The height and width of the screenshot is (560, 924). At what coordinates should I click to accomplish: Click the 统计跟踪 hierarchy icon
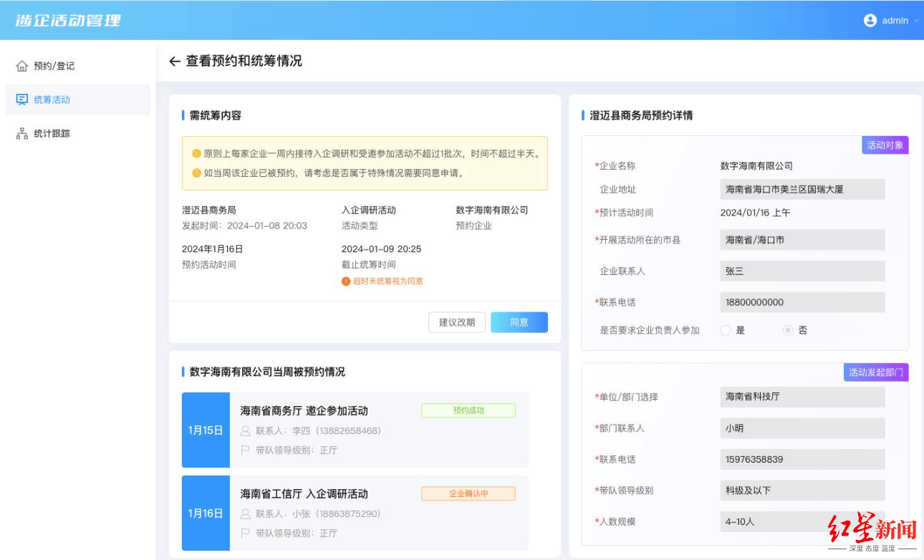click(x=22, y=134)
